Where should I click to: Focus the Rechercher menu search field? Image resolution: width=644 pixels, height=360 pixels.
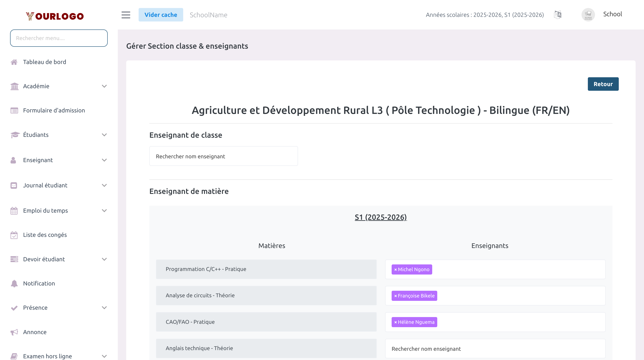click(59, 38)
